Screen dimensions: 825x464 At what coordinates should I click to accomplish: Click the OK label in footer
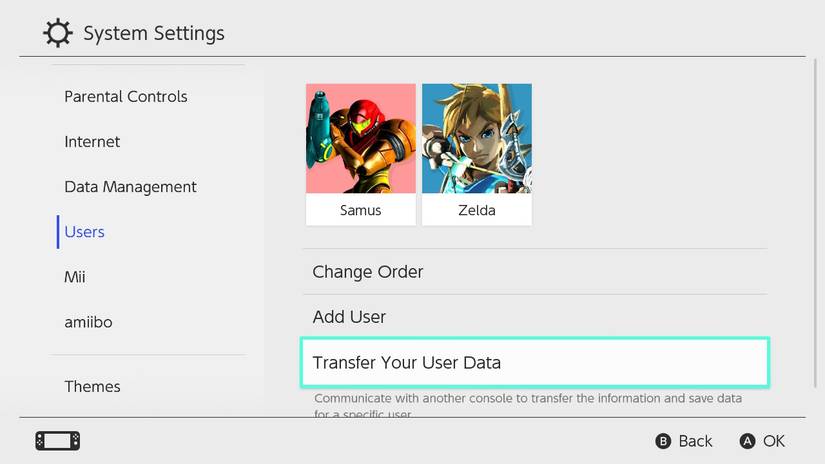(773, 441)
